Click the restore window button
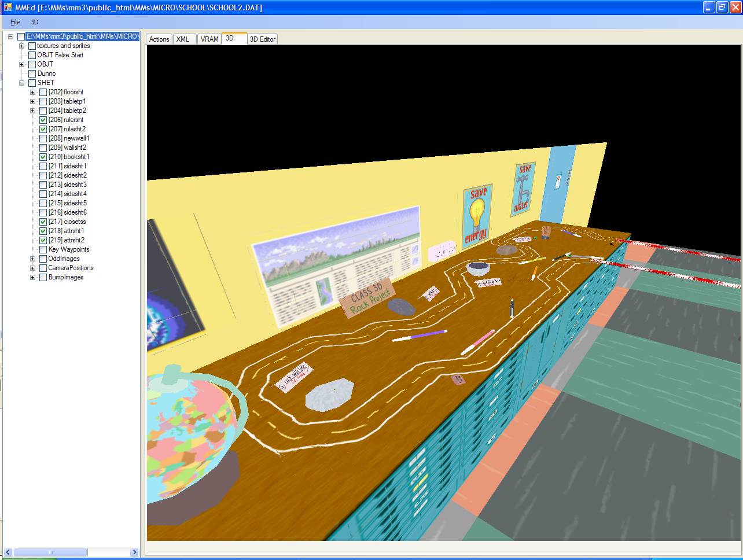The height and width of the screenshot is (560, 743). [722, 7]
